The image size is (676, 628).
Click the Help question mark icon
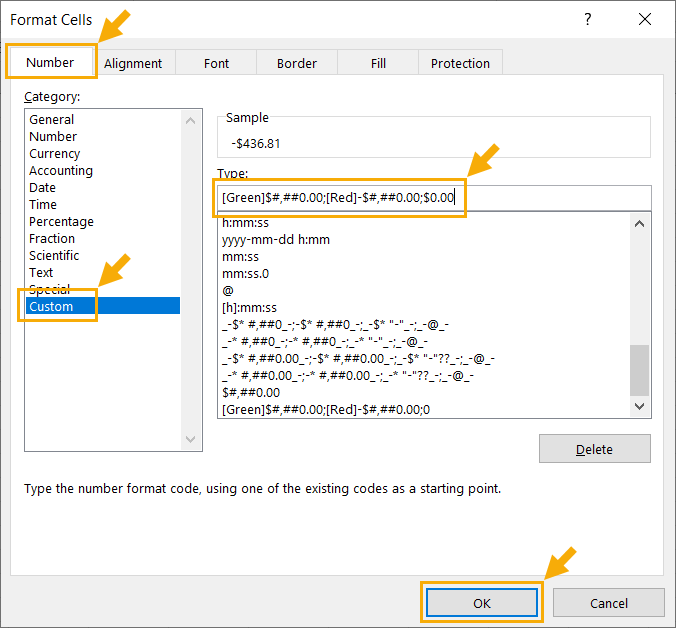pos(587,20)
